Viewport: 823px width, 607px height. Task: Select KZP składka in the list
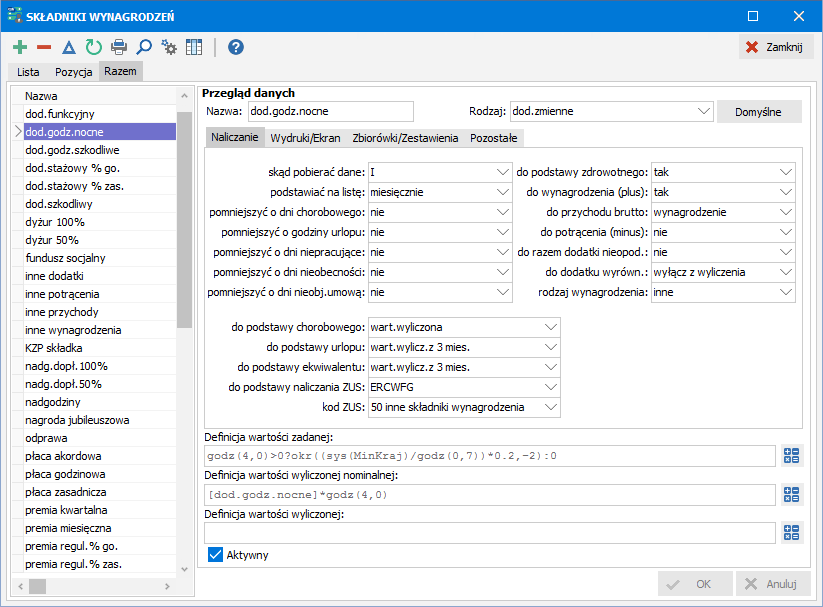point(100,348)
